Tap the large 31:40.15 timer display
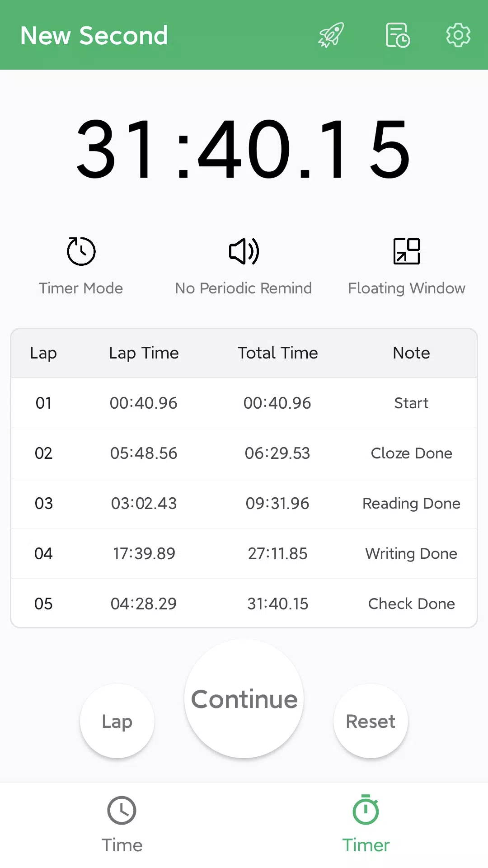Image resolution: width=488 pixels, height=868 pixels. [x=244, y=149]
